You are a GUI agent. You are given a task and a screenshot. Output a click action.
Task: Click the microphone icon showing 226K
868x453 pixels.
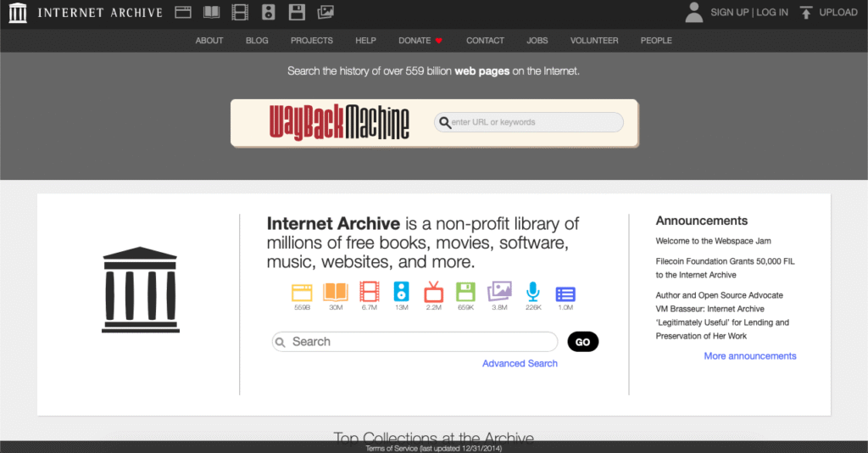(532, 293)
